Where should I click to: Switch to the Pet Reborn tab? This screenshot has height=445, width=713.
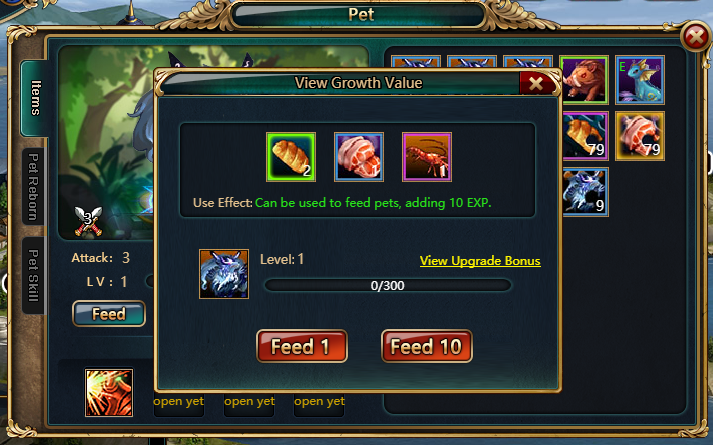coord(33,186)
